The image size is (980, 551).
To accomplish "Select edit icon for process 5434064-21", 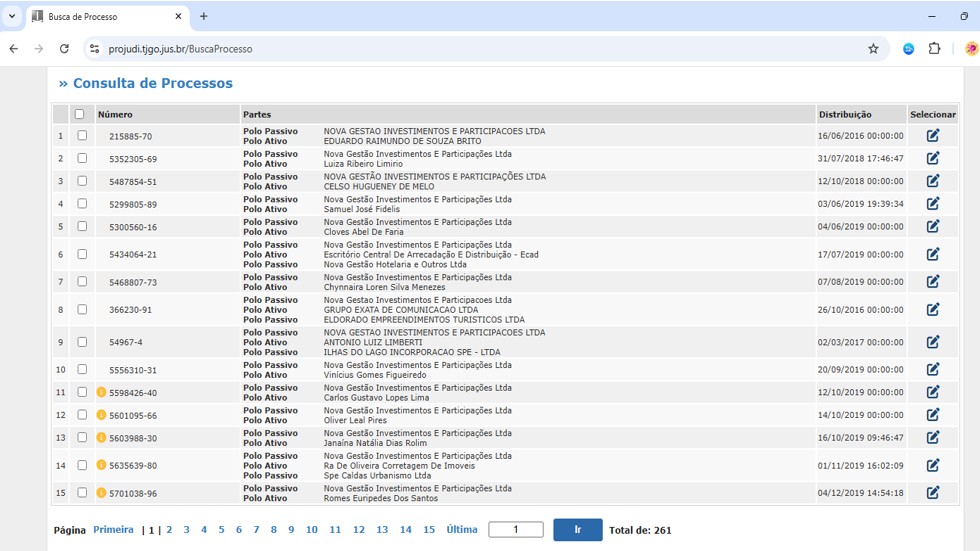I will point(932,254).
